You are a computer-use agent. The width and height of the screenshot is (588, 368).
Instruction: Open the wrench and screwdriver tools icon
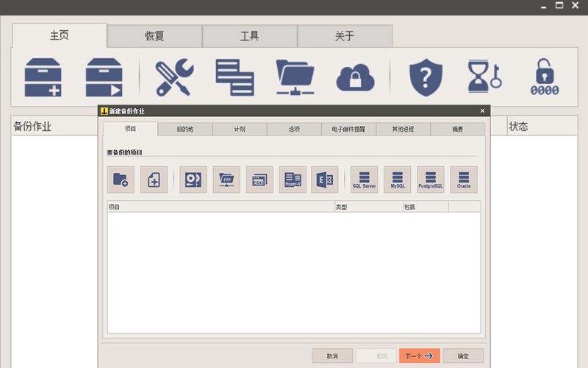pyautogui.click(x=173, y=77)
